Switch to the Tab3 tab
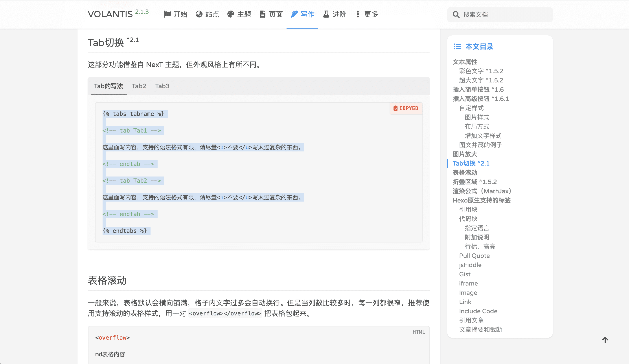Viewport: 629px width, 364px height. click(x=162, y=86)
